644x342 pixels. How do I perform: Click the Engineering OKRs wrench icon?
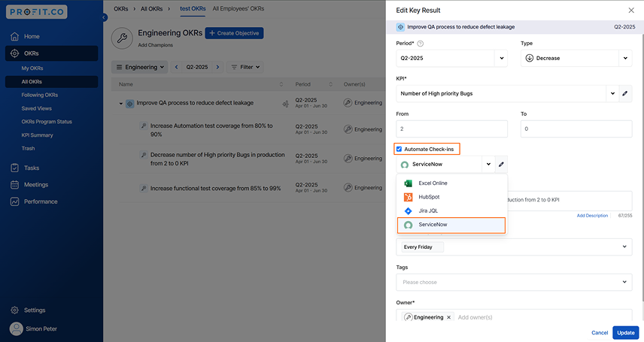[122, 38]
